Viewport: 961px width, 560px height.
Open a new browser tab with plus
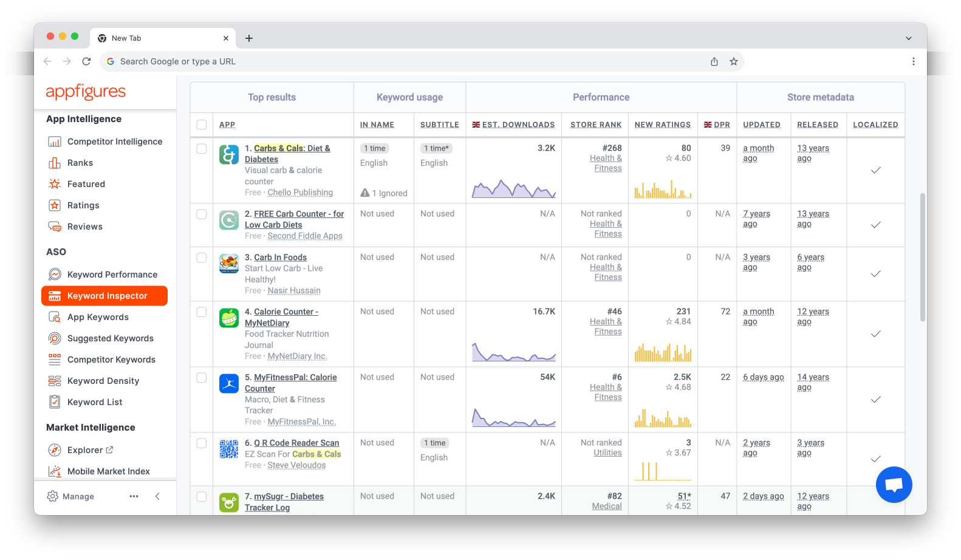(x=249, y=38)
